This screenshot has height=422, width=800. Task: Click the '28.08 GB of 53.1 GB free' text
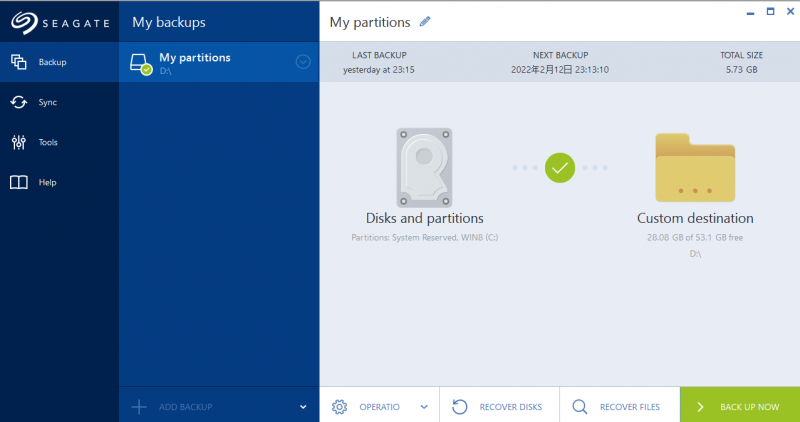695,237
